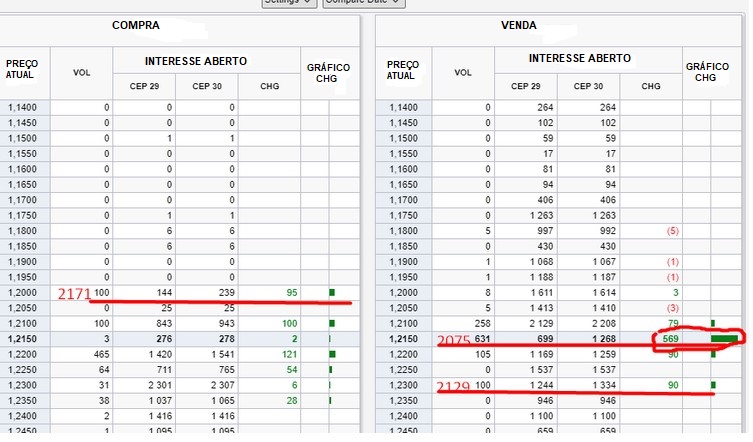This screenshot has height=442, width=753.
Task: Open the Settings dropdown
Action: (289, 3)
